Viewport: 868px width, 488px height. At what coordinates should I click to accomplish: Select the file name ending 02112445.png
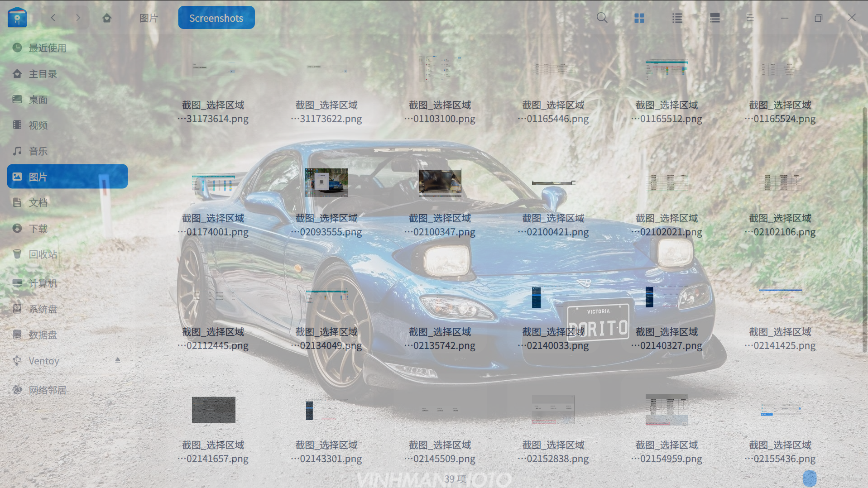point(213,339)
